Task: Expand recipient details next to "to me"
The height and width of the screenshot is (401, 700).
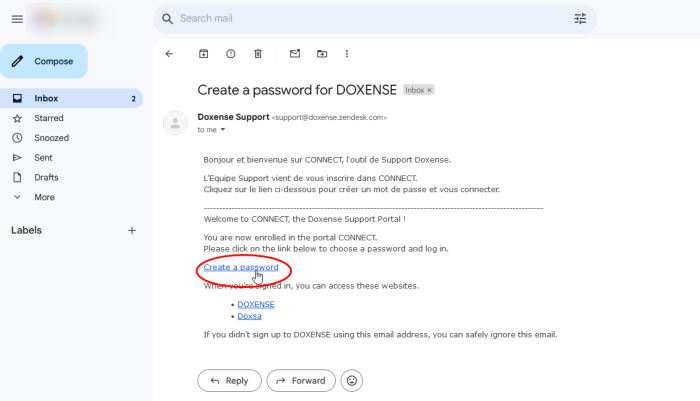Action: (223, 130)
